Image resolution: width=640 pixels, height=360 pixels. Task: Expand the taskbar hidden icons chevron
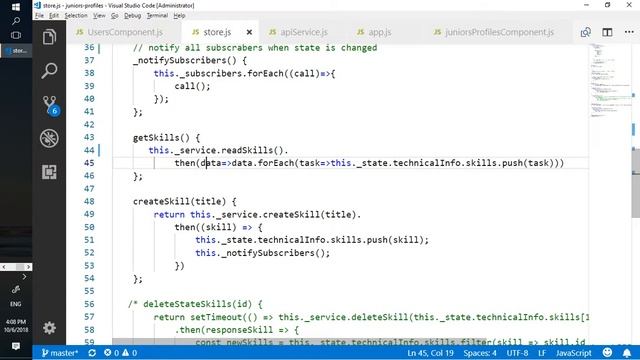[x=24, y=277]
